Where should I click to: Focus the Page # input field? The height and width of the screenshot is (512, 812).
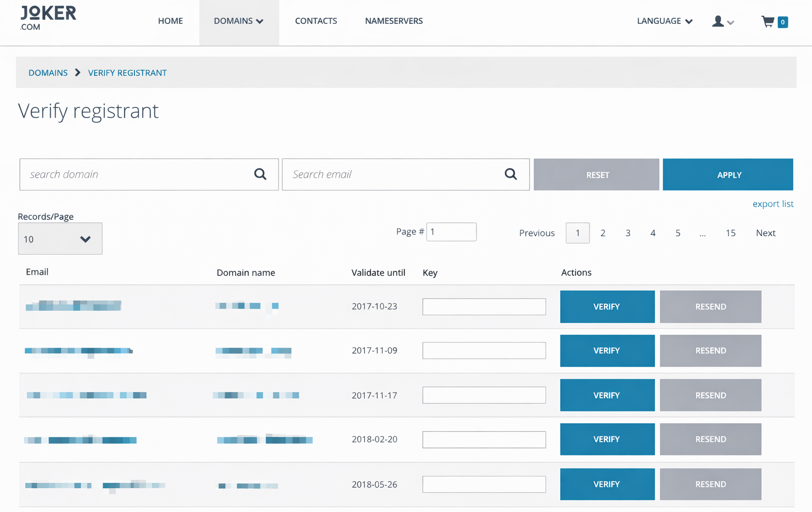click(451, 232)
